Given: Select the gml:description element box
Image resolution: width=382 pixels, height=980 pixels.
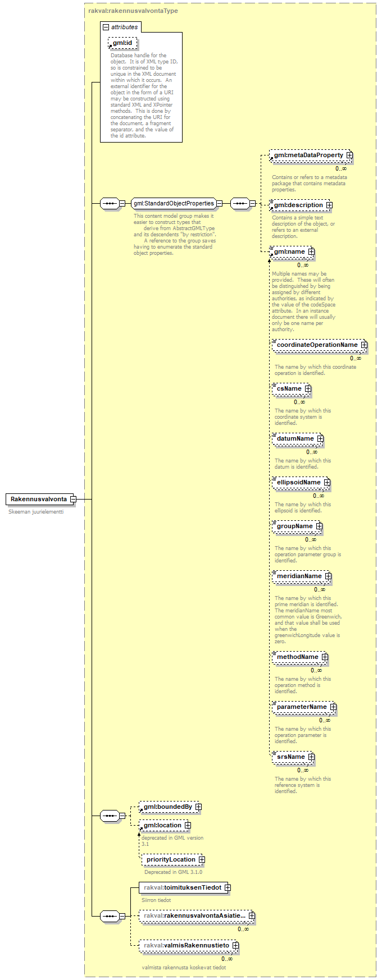Looking at the screenshot, I should pos(299,205).
